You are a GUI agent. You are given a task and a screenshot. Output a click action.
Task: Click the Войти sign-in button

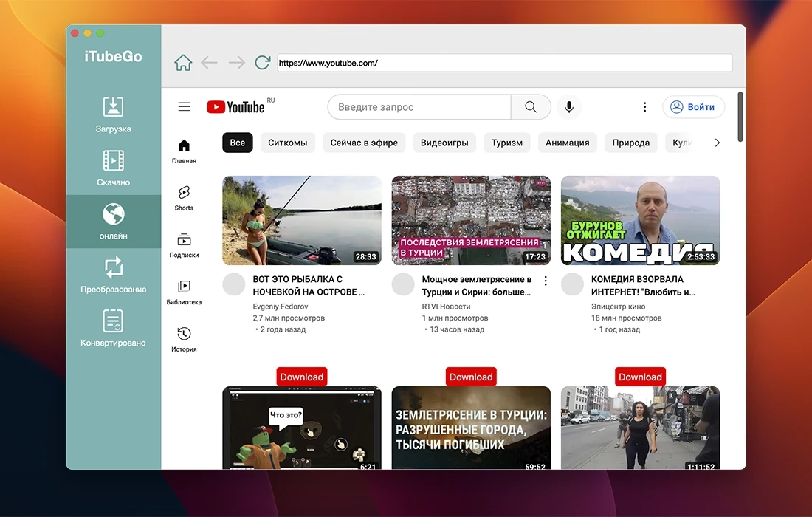coord(693,107)
